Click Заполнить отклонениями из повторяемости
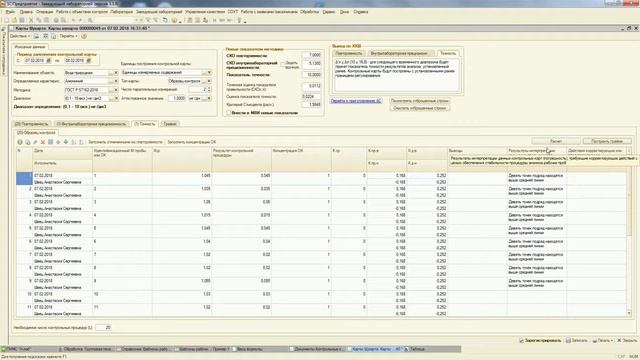This screenshot has width=640, height=360. [125, 142]
